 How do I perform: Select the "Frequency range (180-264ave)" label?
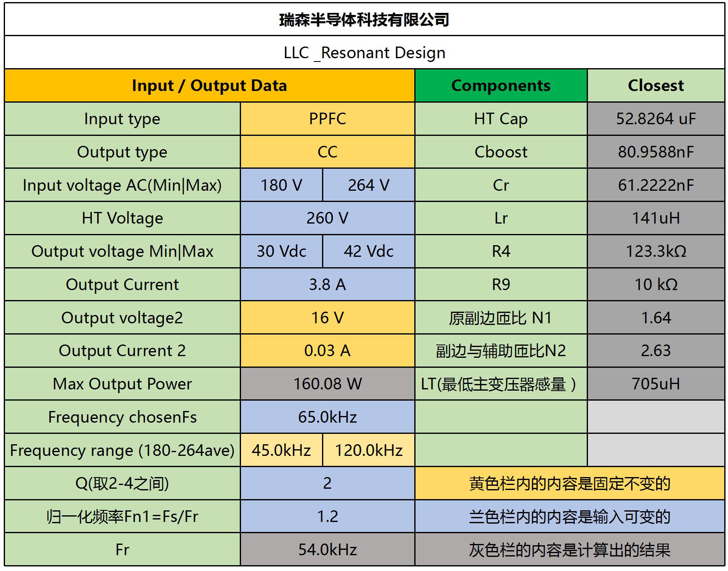122,450
